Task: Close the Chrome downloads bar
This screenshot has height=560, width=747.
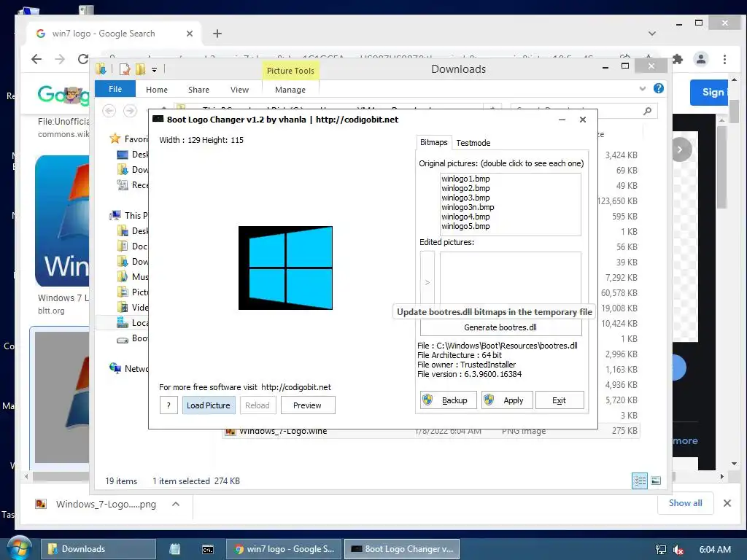Action: click(x=727, y=503)
